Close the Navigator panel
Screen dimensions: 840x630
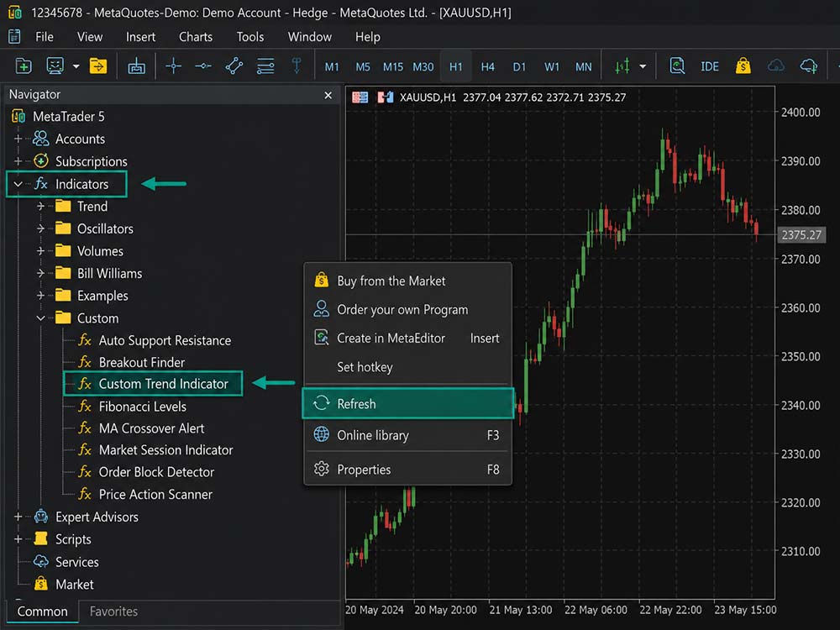(328, 95)
